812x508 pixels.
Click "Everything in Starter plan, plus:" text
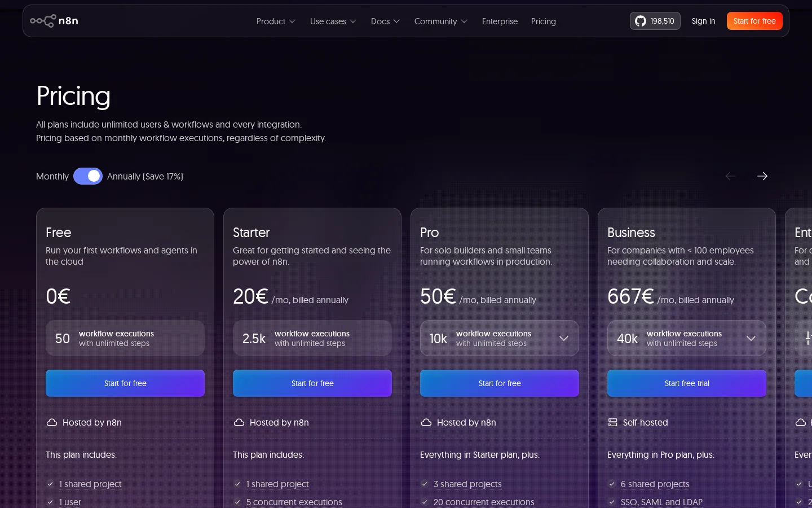[x=480, y=454]
